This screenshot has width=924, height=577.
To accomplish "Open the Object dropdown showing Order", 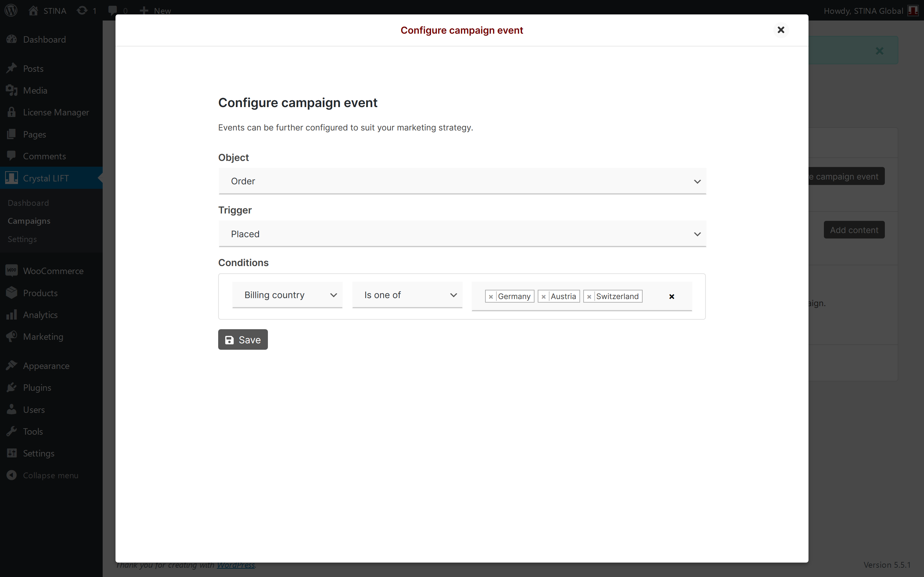I will [462, 181].
